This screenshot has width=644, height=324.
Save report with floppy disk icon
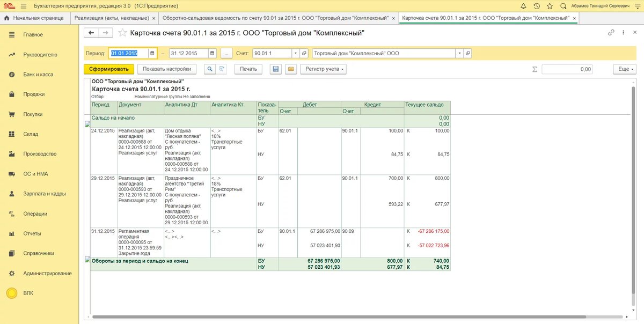point(276,69)
